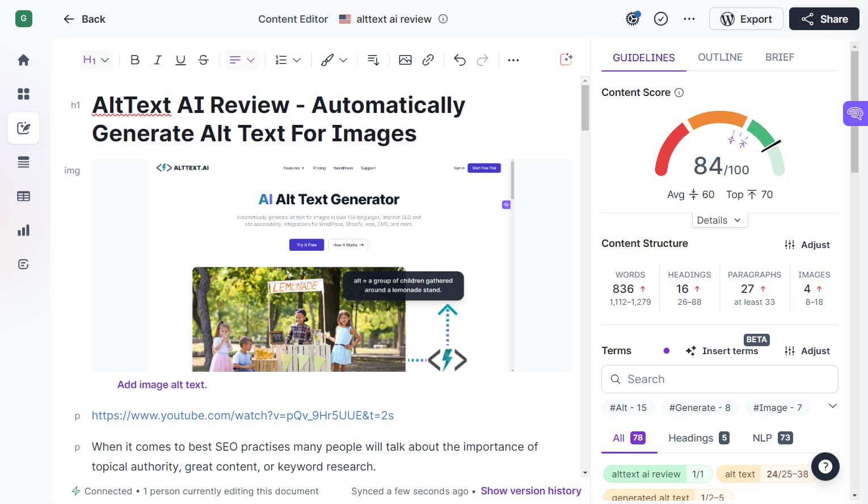Select the Headings 5 terms tab

pos(698,438)
